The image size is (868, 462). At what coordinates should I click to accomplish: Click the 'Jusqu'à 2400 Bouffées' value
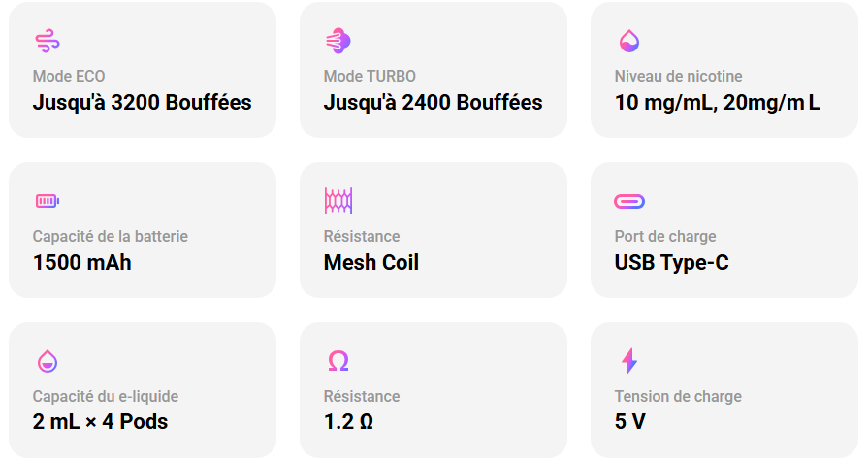click(433, 103)
